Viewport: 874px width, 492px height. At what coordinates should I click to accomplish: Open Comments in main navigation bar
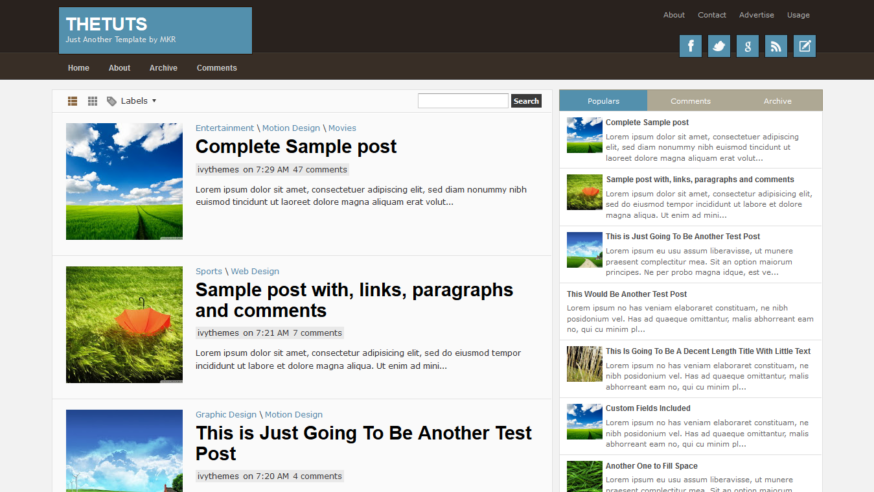pyautogui.click(x=217, y=68)
